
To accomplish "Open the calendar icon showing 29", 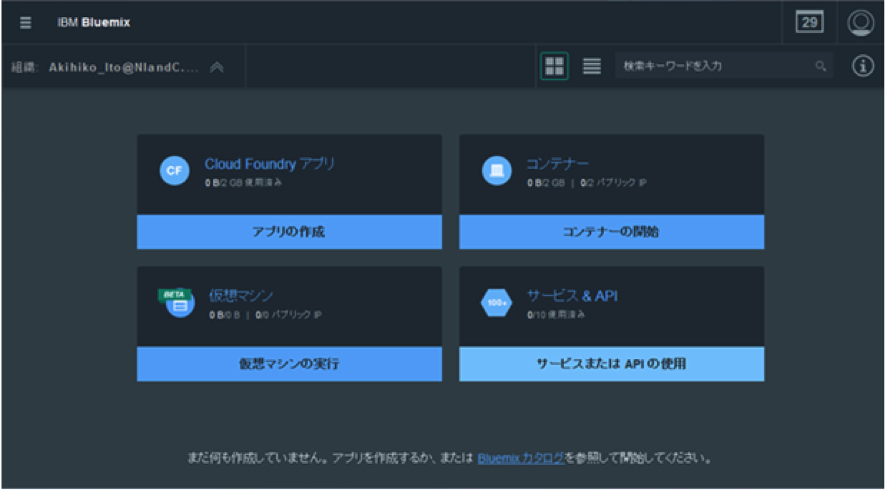I will (x=809, y=23).
